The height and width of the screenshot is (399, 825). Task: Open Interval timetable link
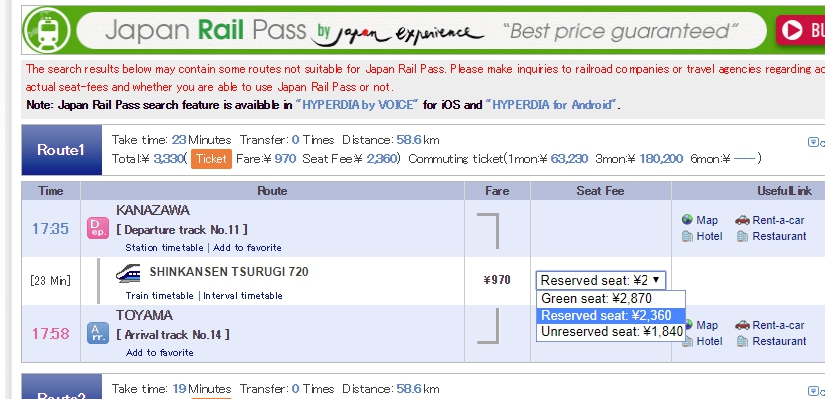243,296
